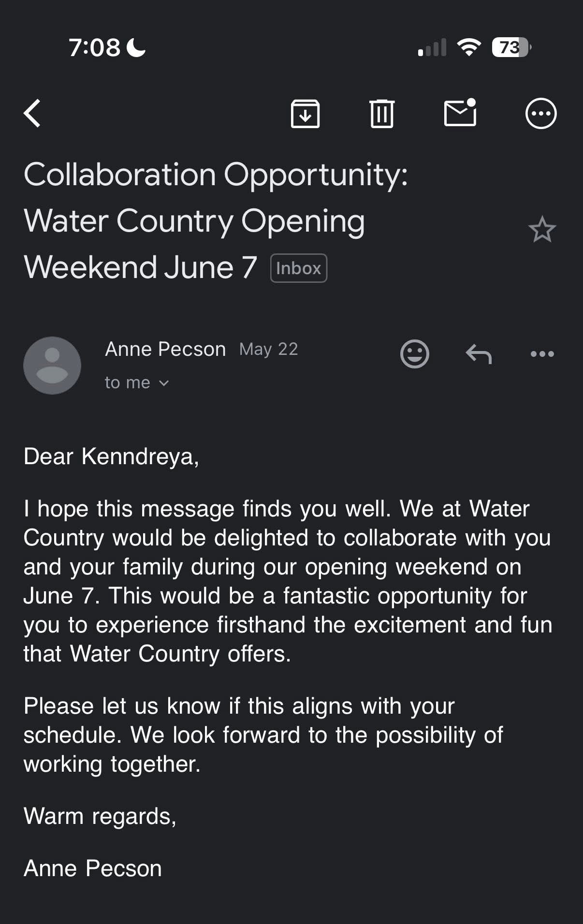Tap Anne Pecson's profile avatar
This screenshot has width=583, height=924.
[x=52, y=366]
